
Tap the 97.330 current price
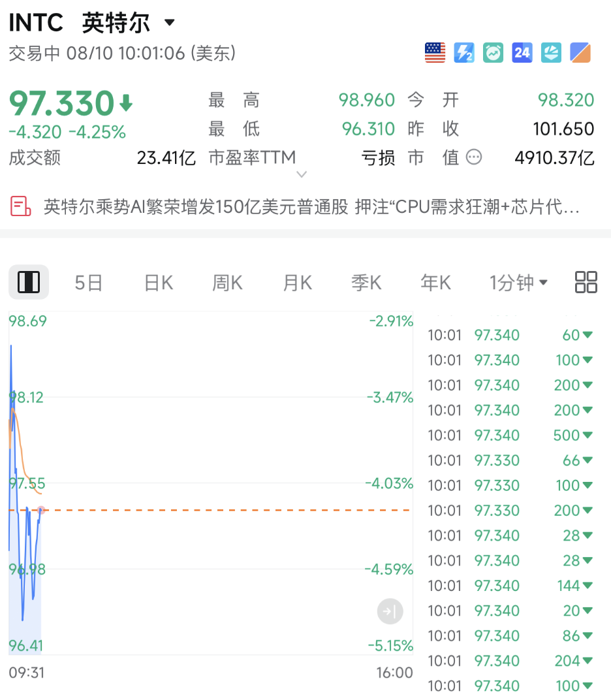[62, 103]
